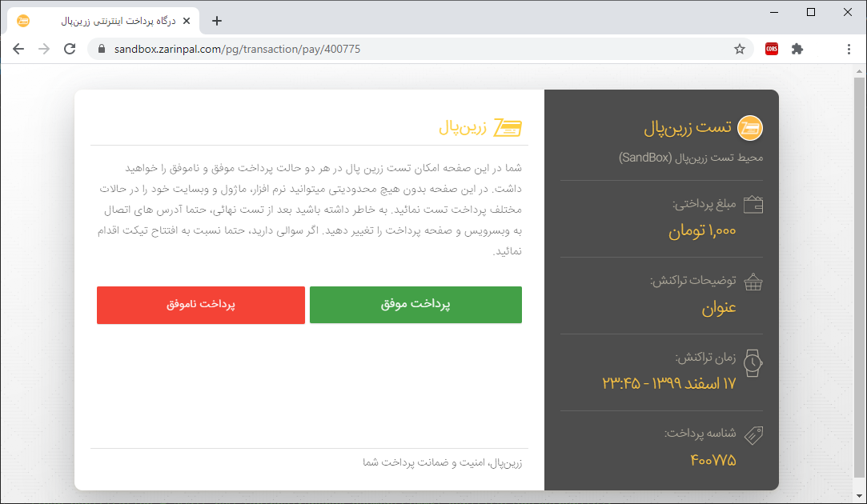Click the label 'شناسه پرداخت:'
The height and width of the screenshot is (504, 867).
click(700, 434)
